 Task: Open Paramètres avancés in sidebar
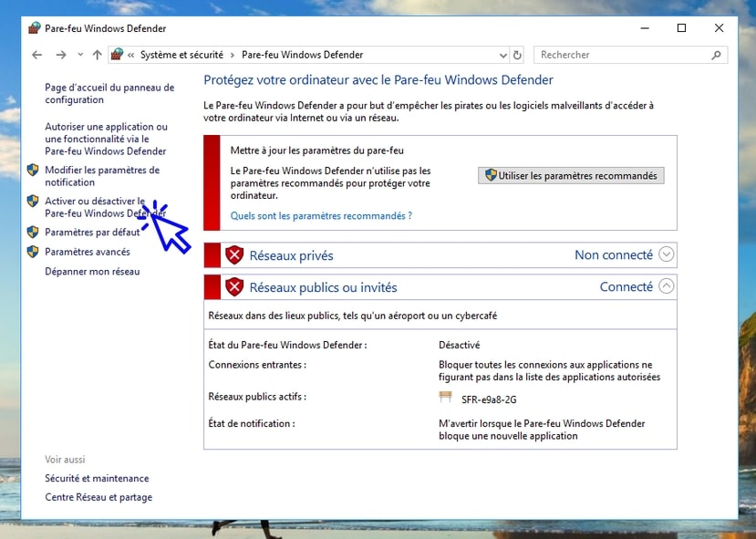tap(88, 252)
